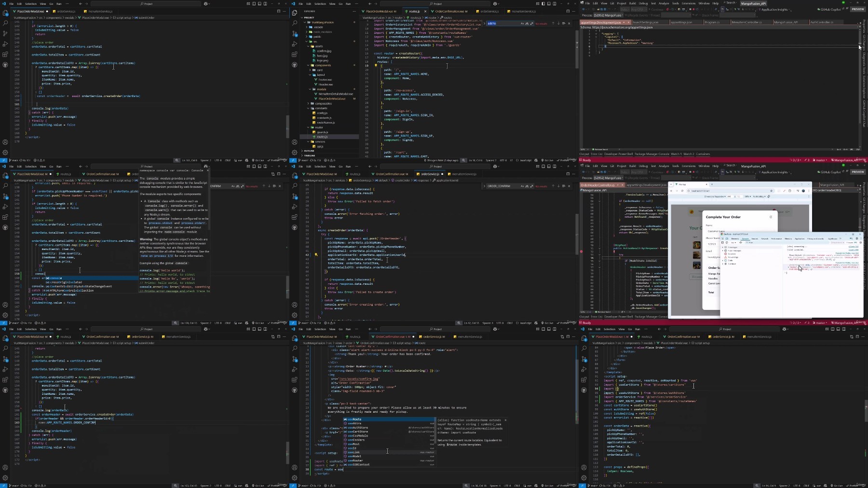Open Run and Debug in the window with Explorer sidebar
This screenshot has width=868, height=488.
[295, 44]
